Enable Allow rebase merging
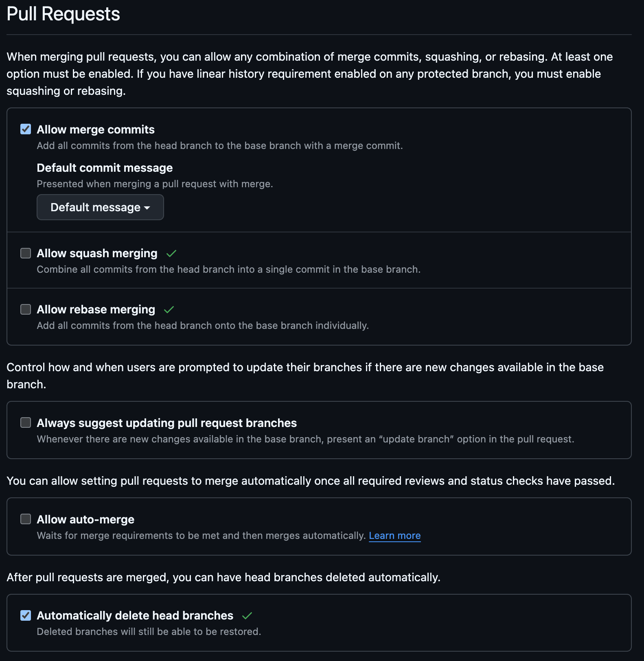Screen dimensions: 644x661 [25, 309]
